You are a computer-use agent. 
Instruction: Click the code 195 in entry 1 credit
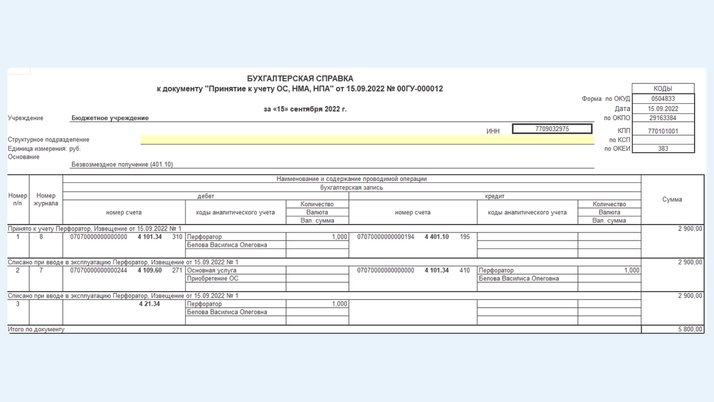coord(464,237)
